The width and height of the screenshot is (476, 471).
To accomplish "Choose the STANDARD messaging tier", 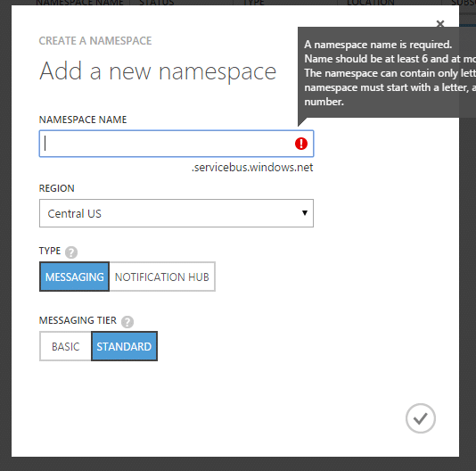I will tap(124, 346).
